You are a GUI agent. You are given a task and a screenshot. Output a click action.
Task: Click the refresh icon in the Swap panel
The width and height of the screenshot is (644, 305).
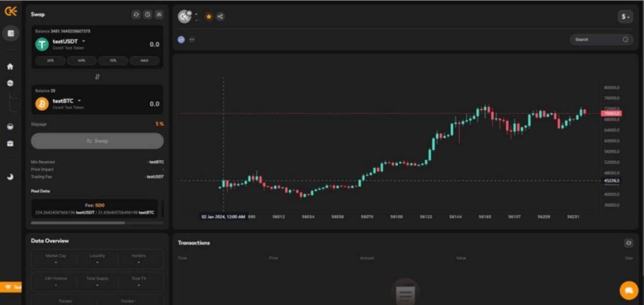[x=136, y=14]
